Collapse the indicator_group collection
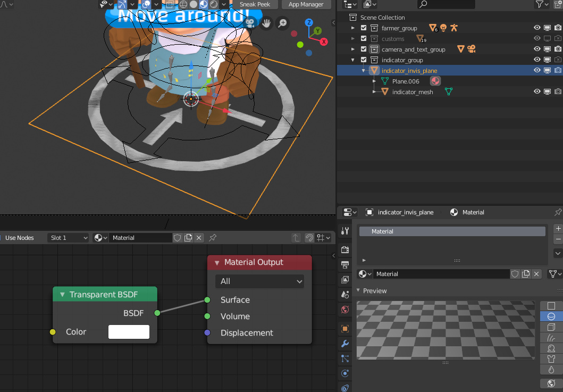Screen dimensions: 563x392 tap(353, 60)
